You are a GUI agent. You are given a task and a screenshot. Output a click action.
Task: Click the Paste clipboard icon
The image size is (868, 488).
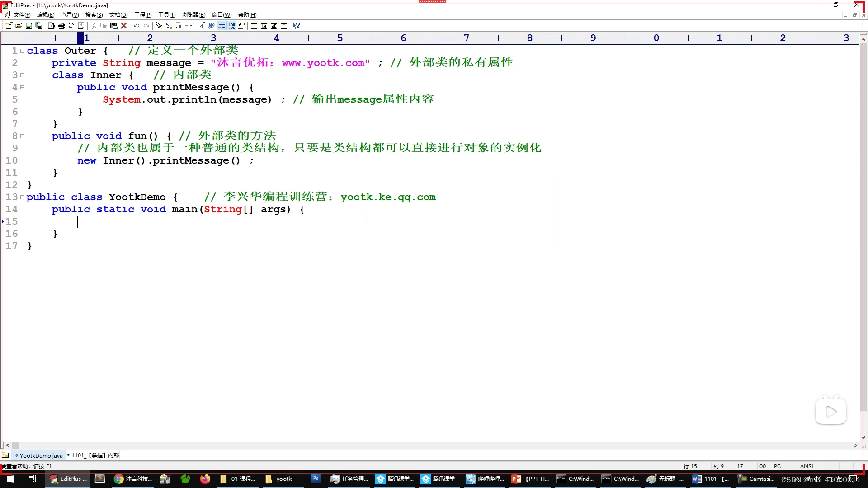click(113, 26)
